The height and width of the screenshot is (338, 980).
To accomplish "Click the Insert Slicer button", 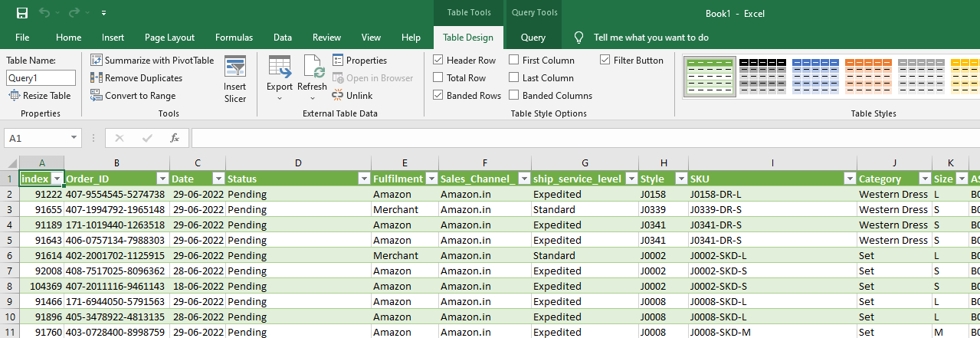I will [235, 80].
